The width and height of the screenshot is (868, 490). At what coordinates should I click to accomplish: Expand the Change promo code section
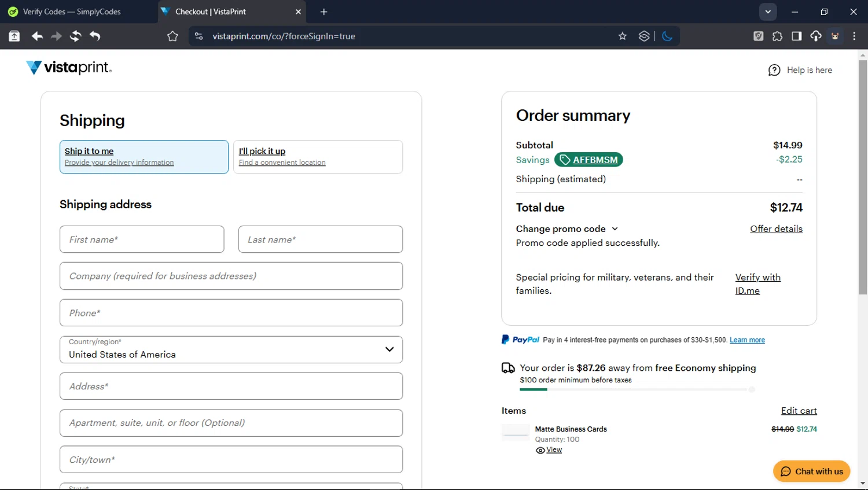pyautogui.click(x=567, y=229)
